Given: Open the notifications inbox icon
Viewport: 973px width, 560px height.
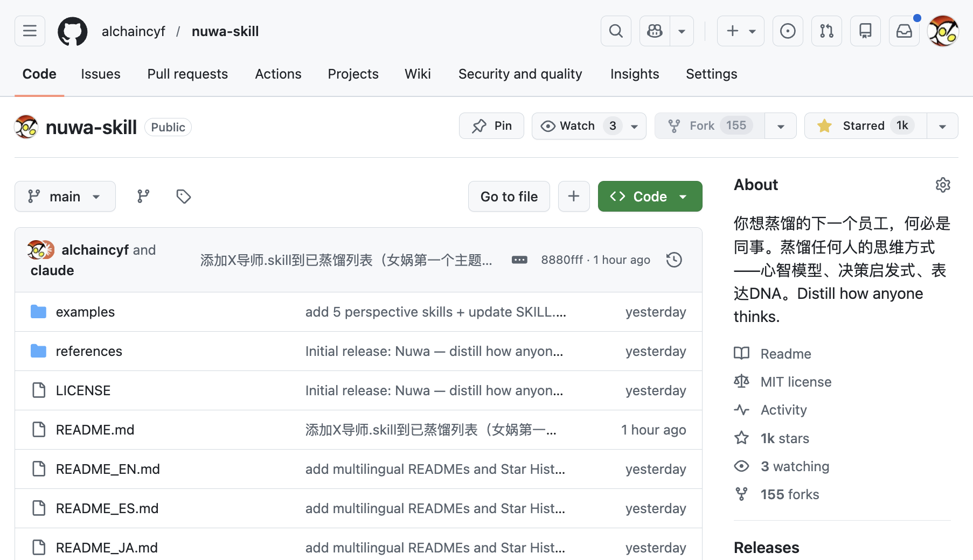Looking at the screenshot, I should [904, 31].
